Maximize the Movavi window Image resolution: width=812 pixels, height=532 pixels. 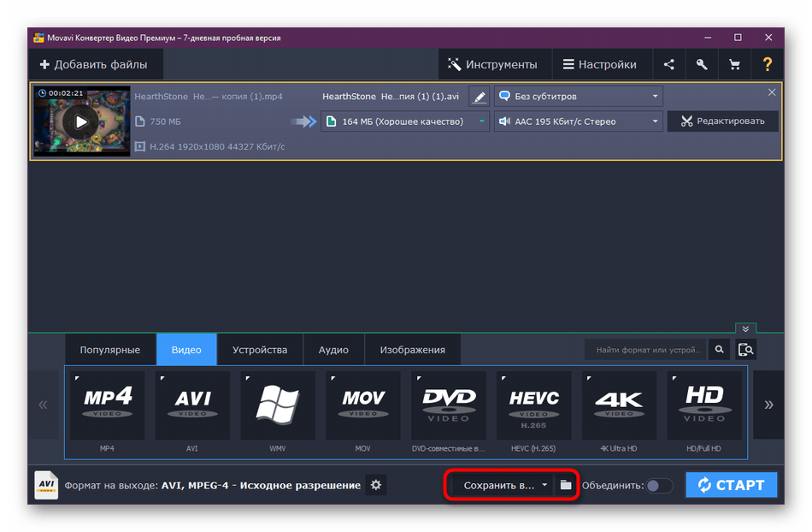pos(738,38)
